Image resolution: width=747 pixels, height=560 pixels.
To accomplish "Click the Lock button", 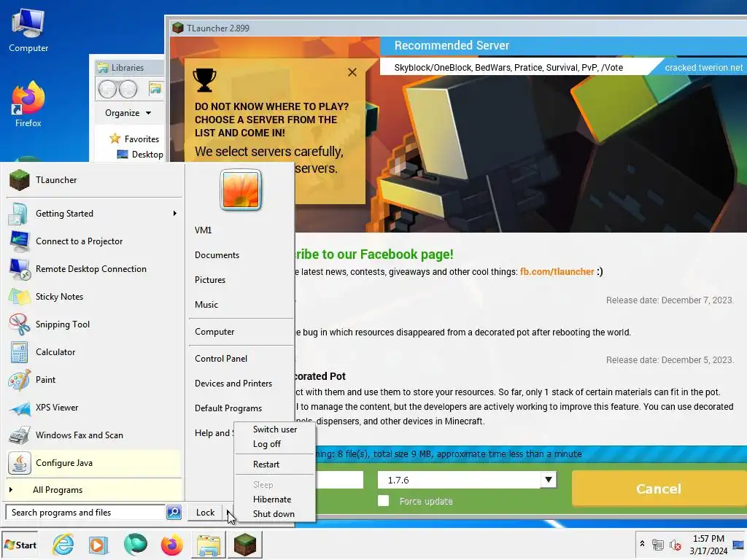I will [205, 513].
